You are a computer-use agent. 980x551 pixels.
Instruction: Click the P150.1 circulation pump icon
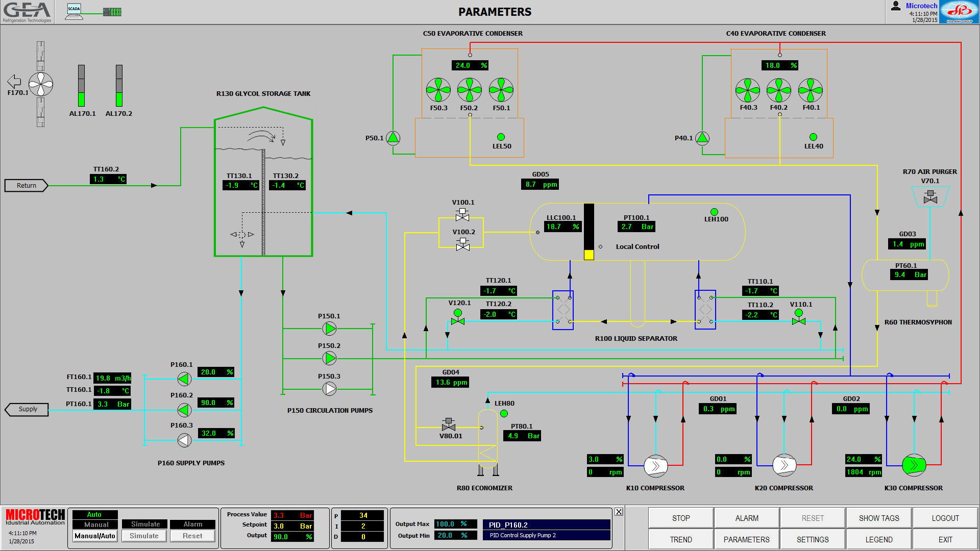click(x=330, y=329)
